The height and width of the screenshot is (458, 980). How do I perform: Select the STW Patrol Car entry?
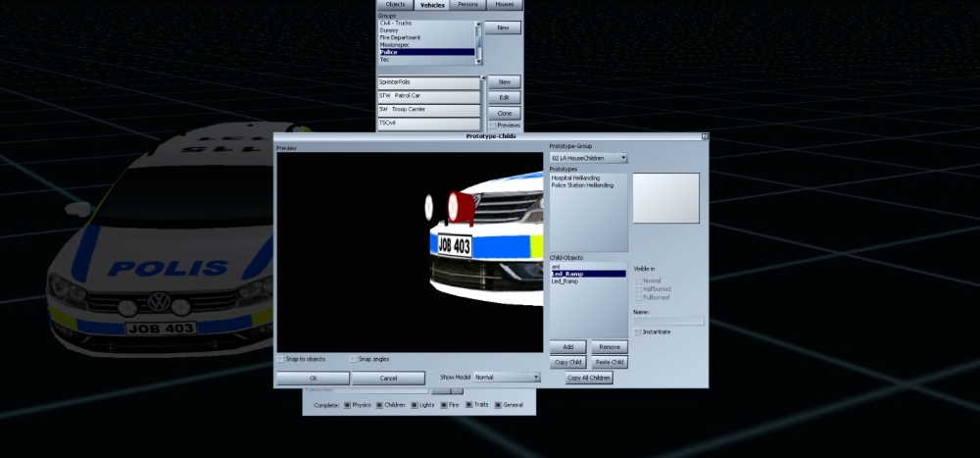(x=428, y=96)
